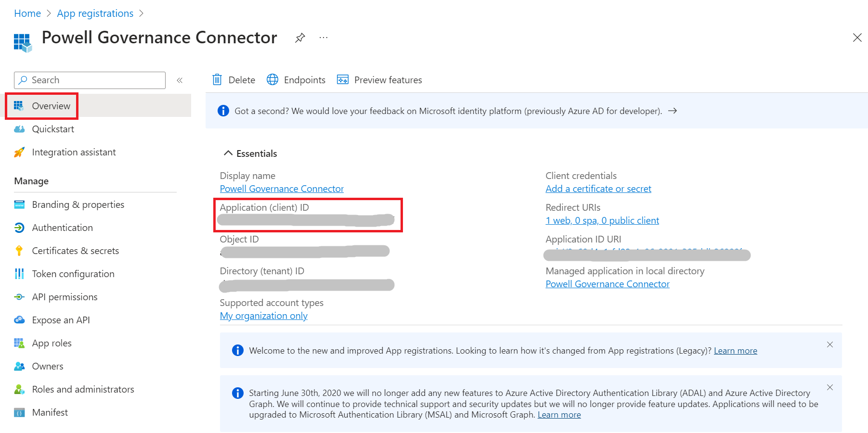Screen dimensions: 868x433
Task: Click the app registration logo icon
Action: 23,43
